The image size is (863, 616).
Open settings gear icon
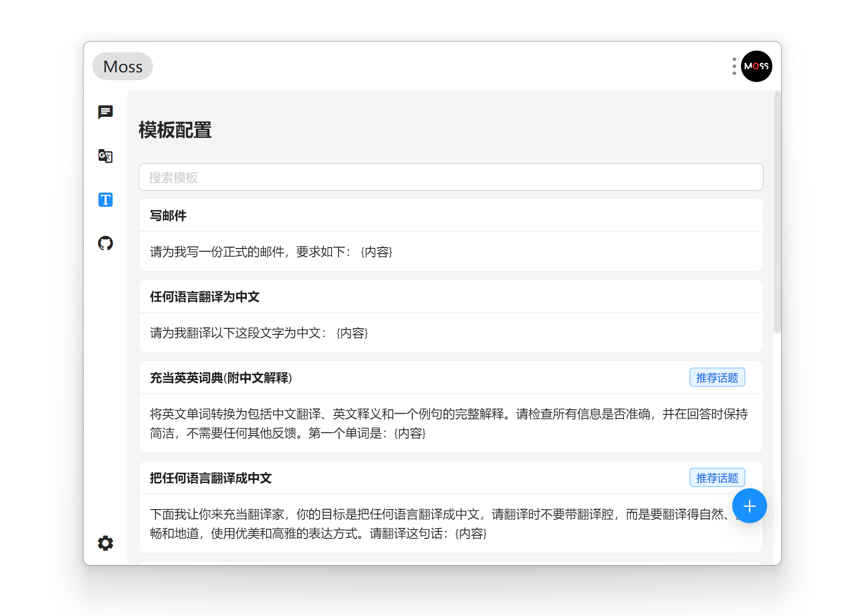click(x=105, y=543)
